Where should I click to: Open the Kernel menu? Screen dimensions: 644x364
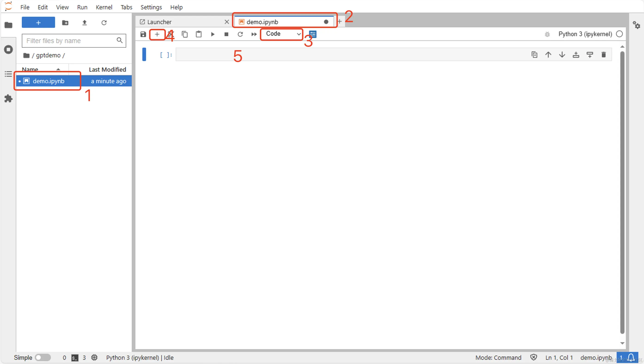104,7
